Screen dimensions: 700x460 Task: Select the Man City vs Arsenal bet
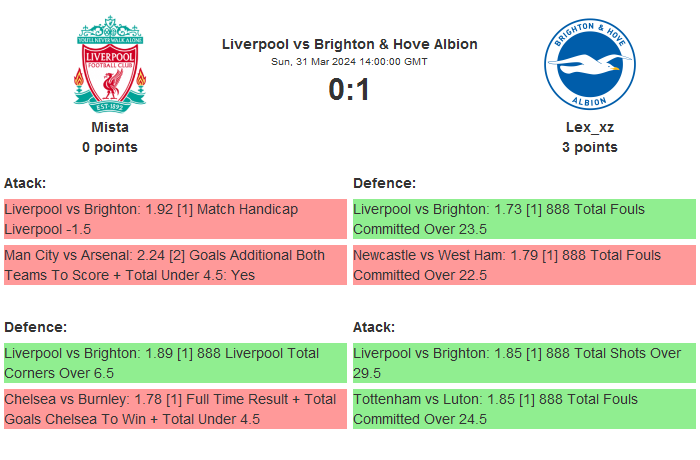174,265
